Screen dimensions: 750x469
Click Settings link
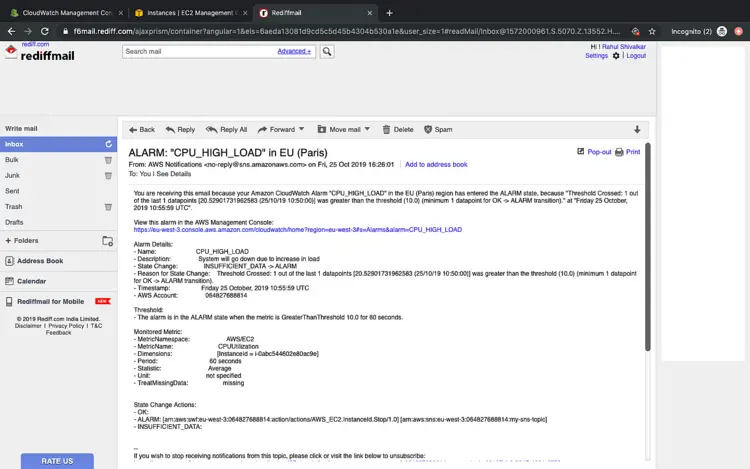596,56
